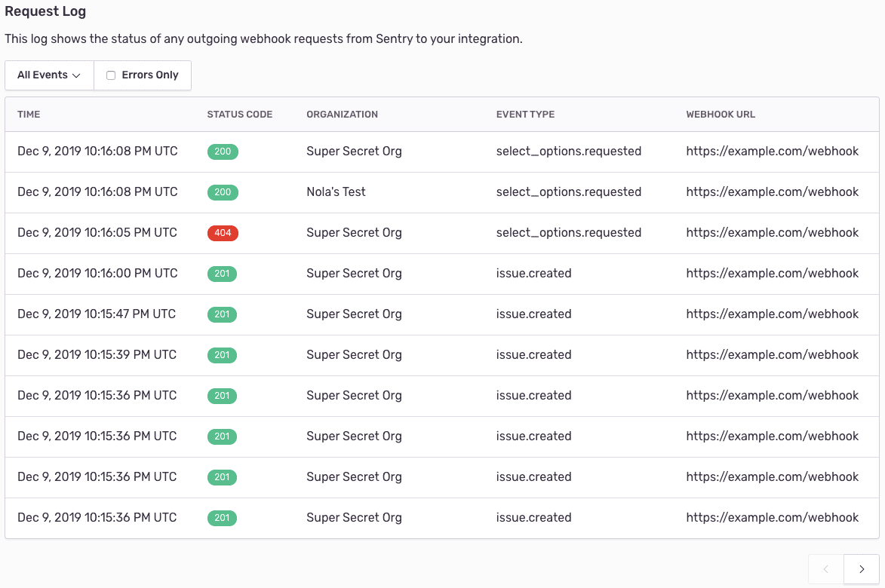The image size is (885, 588).
Task: Click the 200 badge on Nola's Test row
Action: [x=223, y=192]
